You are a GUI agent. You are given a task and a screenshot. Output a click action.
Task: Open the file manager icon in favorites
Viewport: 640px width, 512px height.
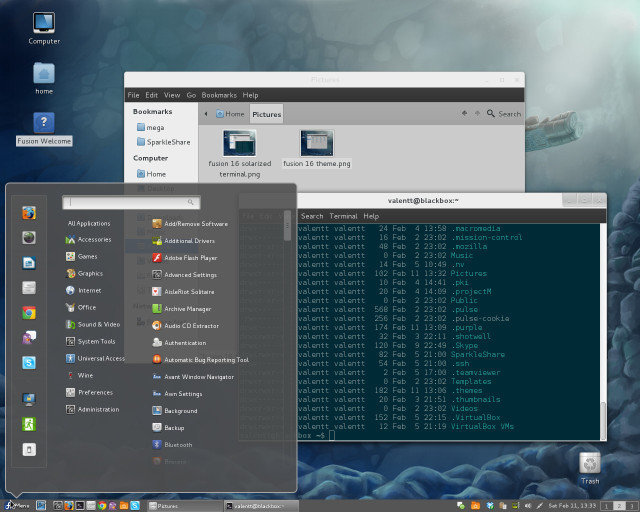29,288
